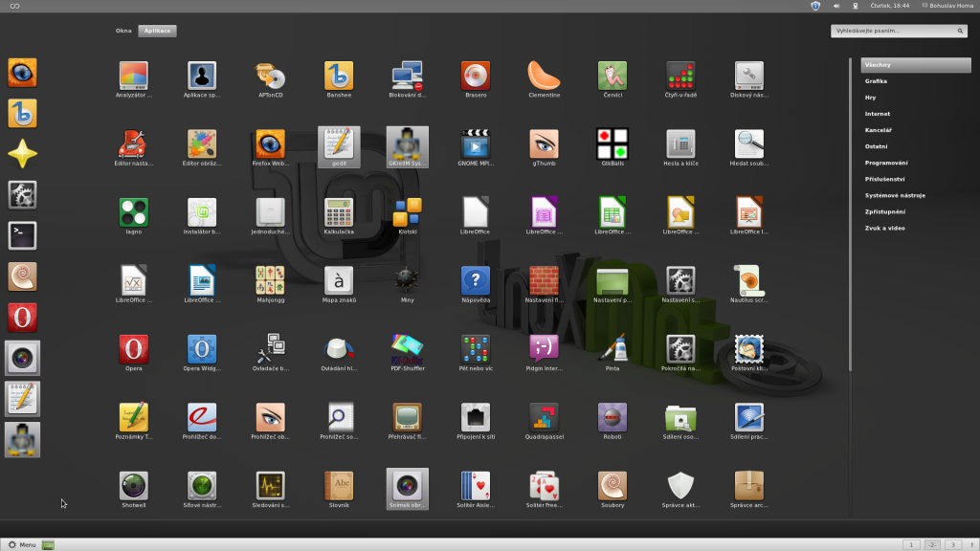Viewport: 980px width, 551px height.
Task: Open GNOME MPlayer
Action: 476,147
